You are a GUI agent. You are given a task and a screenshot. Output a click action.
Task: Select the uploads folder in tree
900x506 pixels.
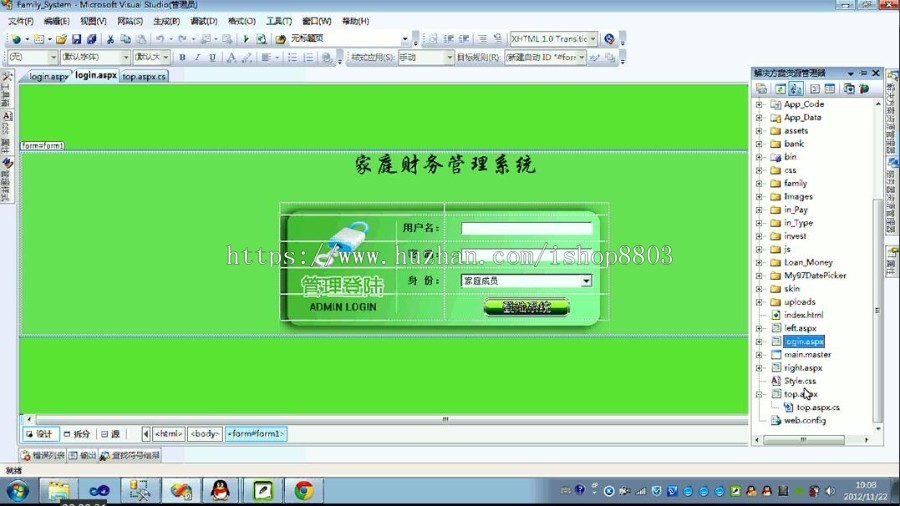click(799, 302)
